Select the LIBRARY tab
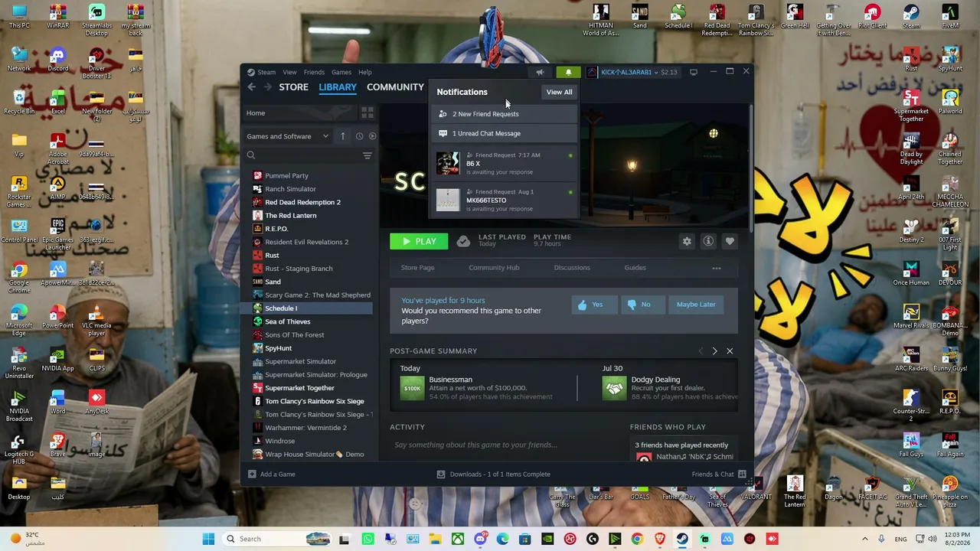The height and width of the screenshot is (551, 980). (x=338, y=87)
